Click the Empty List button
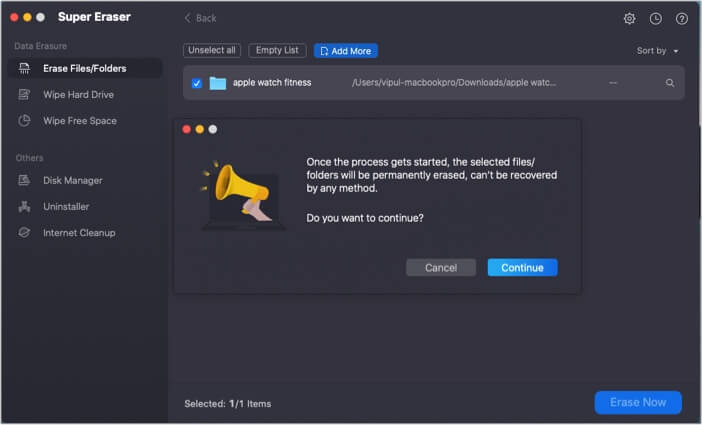Image resolution: width=702 pixels, height=425 pixels. point(277,50)
